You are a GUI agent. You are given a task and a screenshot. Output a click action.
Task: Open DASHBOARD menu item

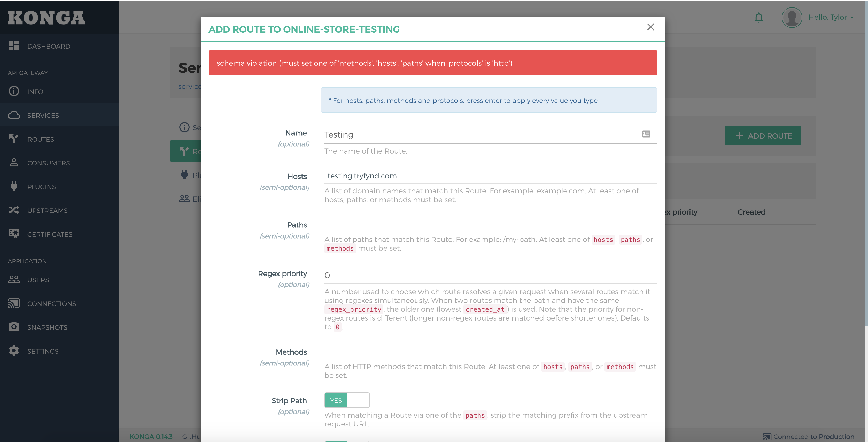(x=59, y=46)
